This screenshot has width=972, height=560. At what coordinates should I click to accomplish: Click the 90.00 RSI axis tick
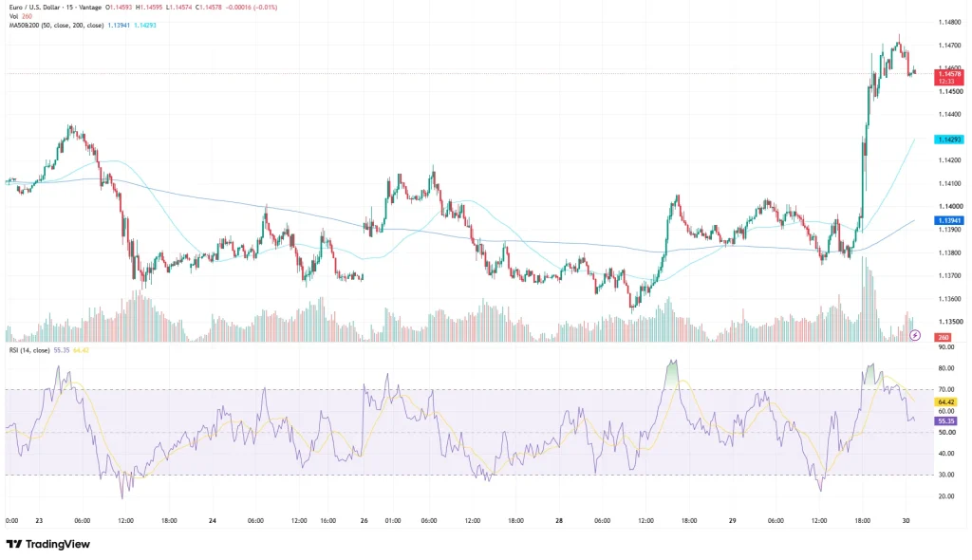click(x=946, y=347)
